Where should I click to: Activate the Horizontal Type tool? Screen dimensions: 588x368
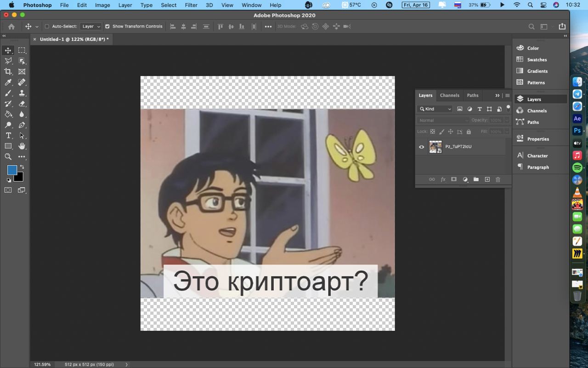pyautogui.click(x=8, y=136)
